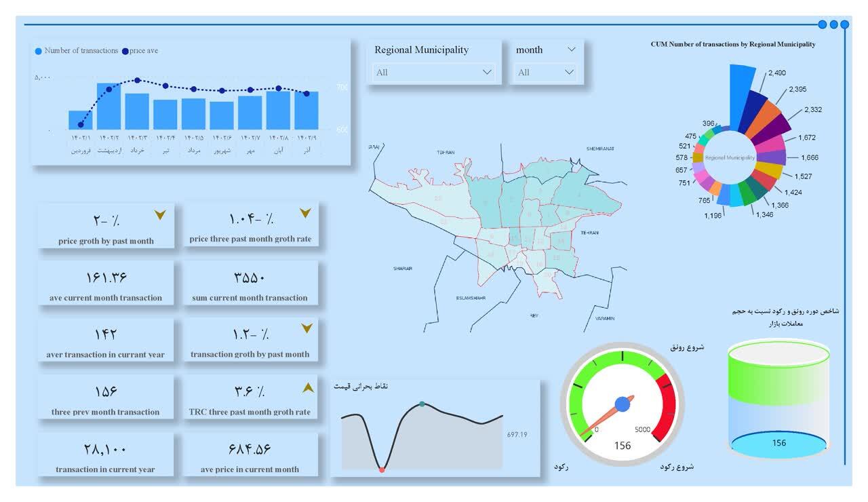The width and height of the screenshot is (868, 502).
Task: Open the Regional Municipality All dropdown
Action: coord(434,73)
